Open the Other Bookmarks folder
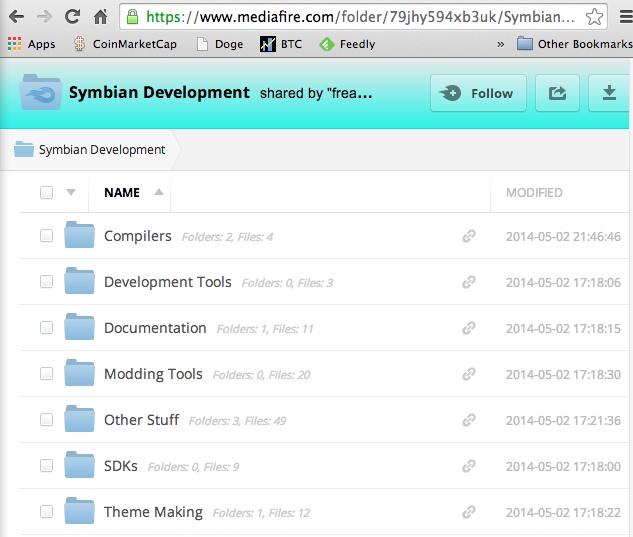The image size is (633, 537). [x=574, y=44]
